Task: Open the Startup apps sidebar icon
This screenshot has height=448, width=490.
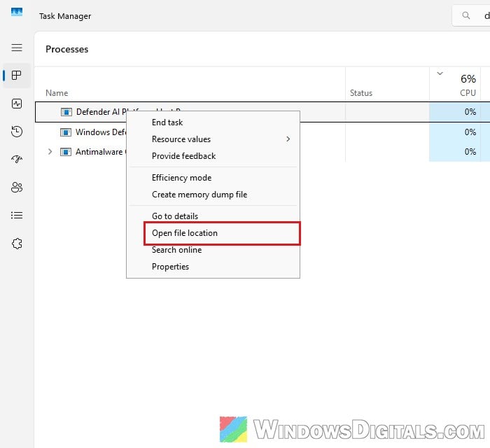Action: click(17, 160)
